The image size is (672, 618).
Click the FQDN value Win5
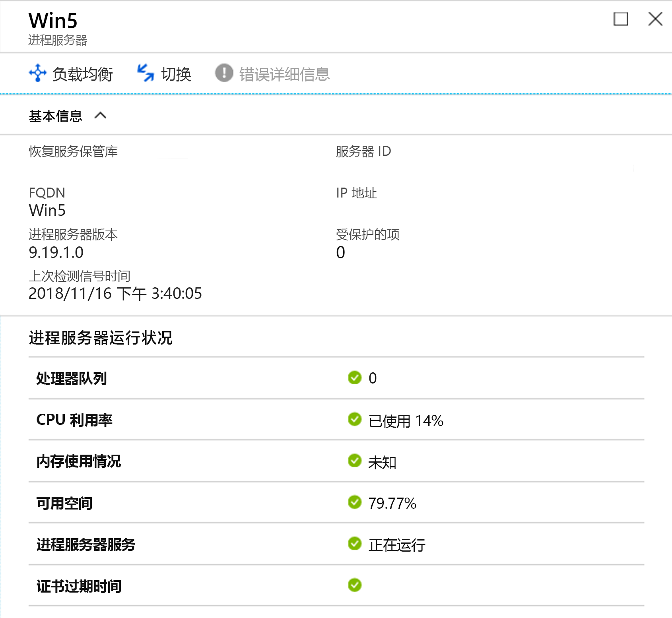pos(47,210)
